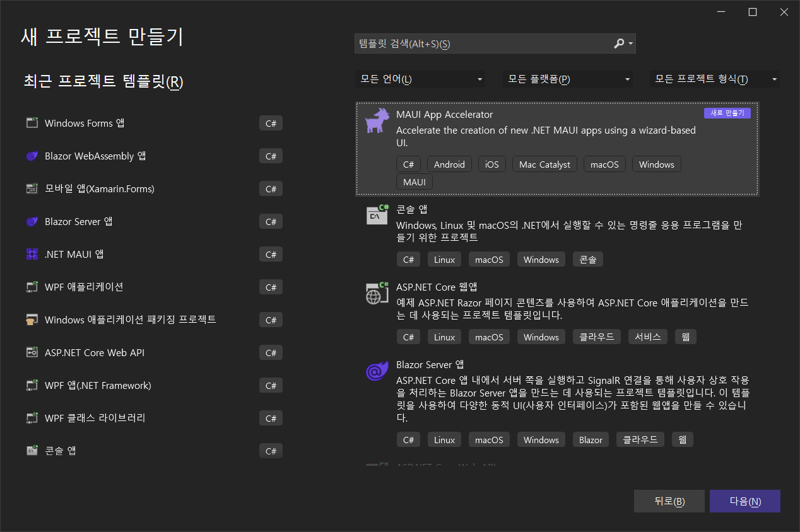
Task: Click the 새로 만들기 badge on MAUI Accelerator
Action: (x=727, y=113)
